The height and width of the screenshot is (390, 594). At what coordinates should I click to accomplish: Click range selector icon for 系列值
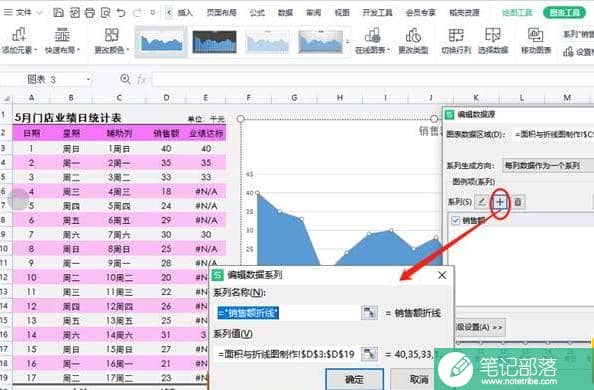click(x=369, y=354)
